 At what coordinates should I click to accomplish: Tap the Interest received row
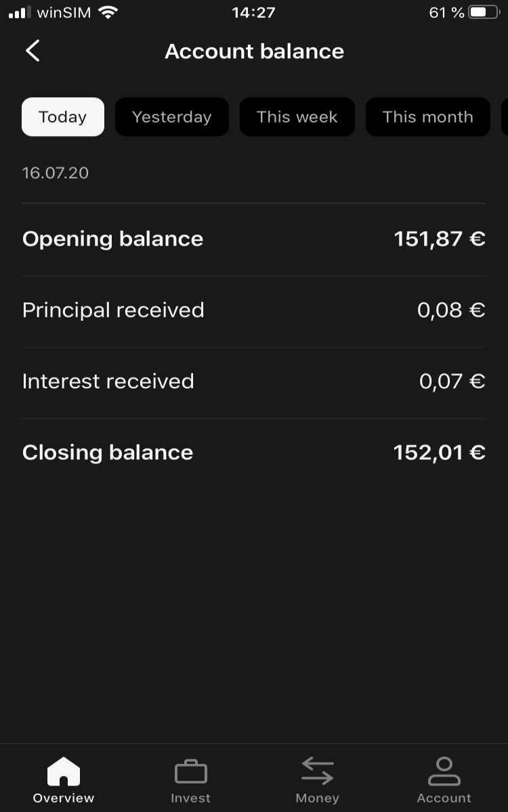254,382
